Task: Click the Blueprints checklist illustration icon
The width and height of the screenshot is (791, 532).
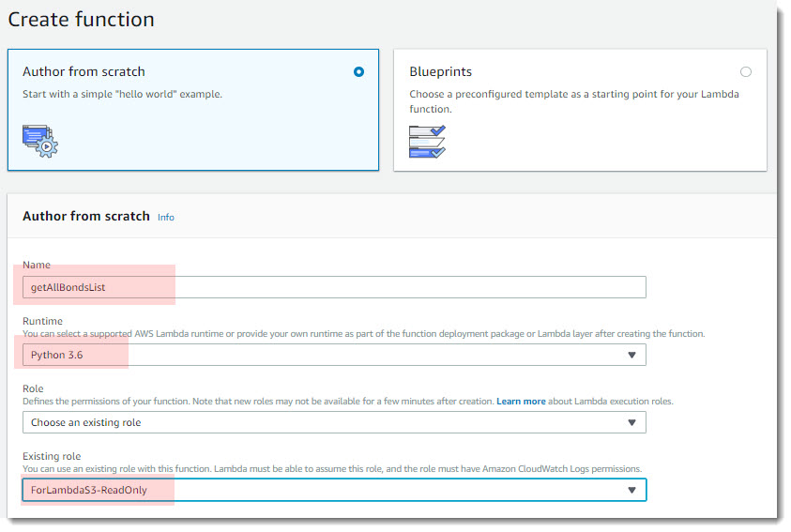Action: (427, 140)
